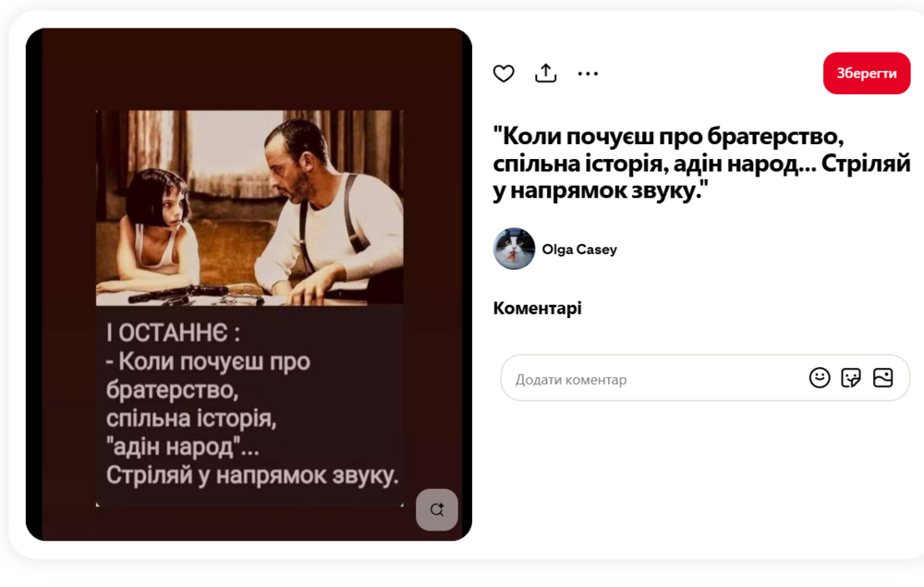Open the sticker picker icon
This screenshot has width=924, height=587.
point(851,378)
